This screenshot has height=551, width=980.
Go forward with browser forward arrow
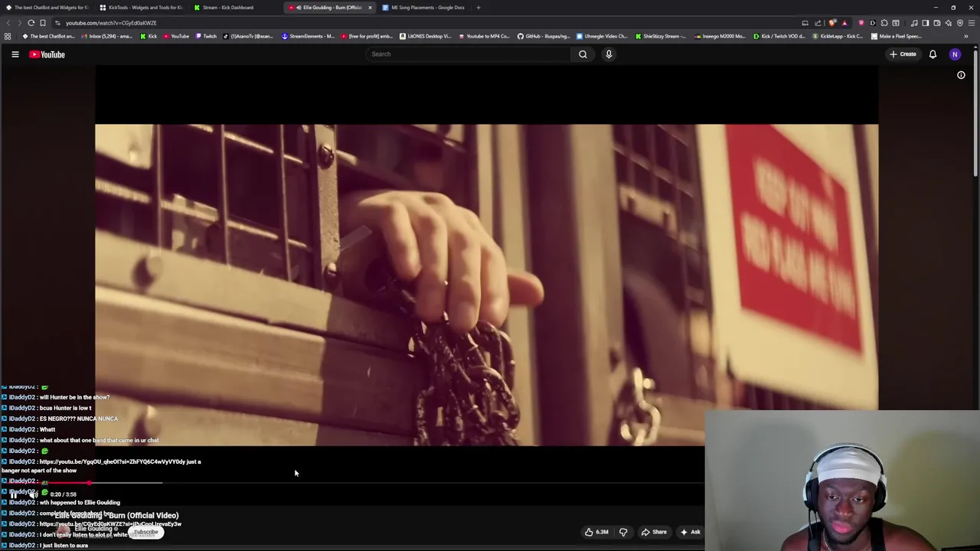(19, 23)
